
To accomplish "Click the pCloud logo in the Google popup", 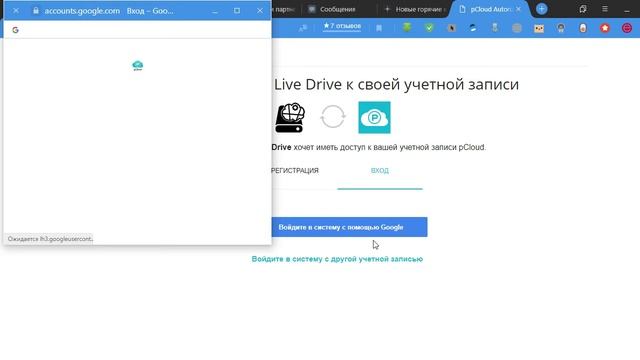I will coord(138,65).
